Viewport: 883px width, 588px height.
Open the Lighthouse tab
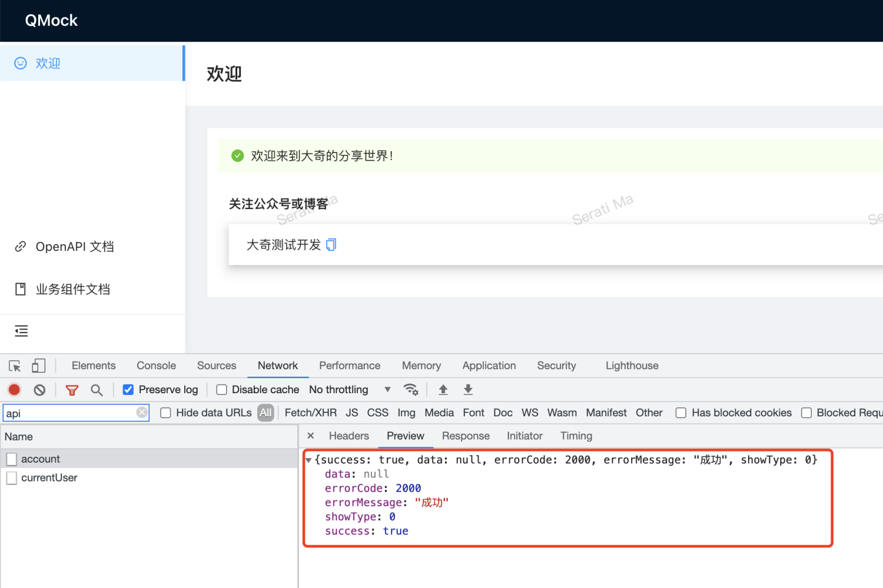click(632, 366)
